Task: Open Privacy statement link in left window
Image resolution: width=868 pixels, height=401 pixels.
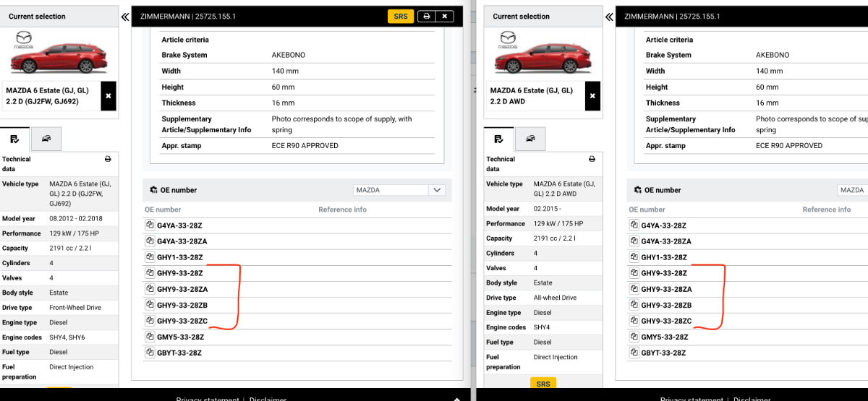Action: click(x=208, y=399)
